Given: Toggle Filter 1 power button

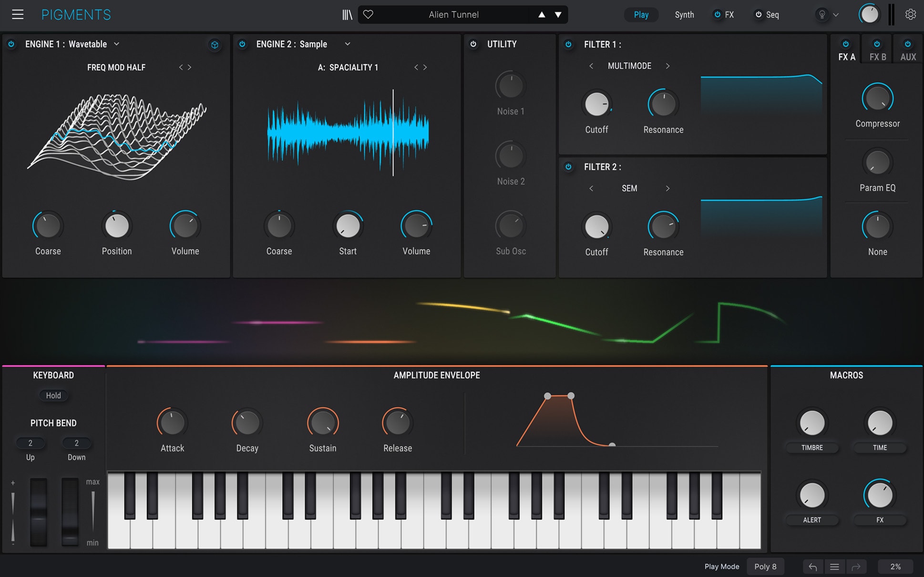Looking at the screenshot, I should click(568, 44).
